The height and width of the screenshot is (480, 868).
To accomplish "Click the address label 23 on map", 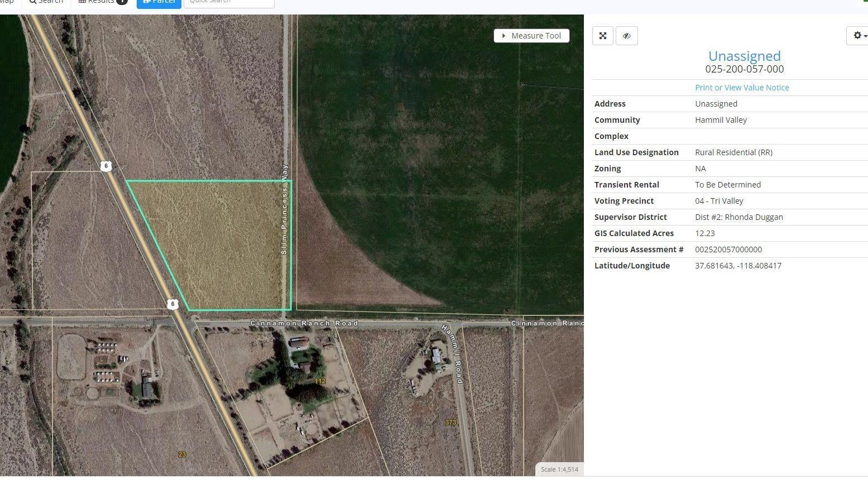I will tap(182, 454).
